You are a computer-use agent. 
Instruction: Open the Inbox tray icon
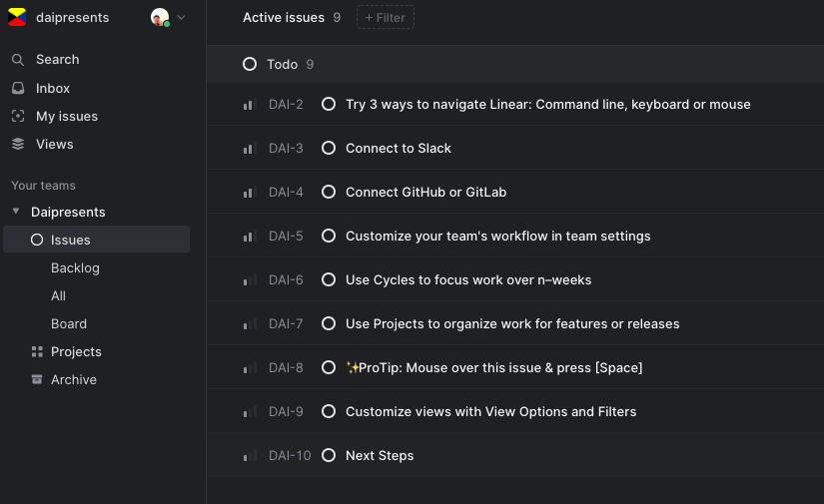point(18,89)
